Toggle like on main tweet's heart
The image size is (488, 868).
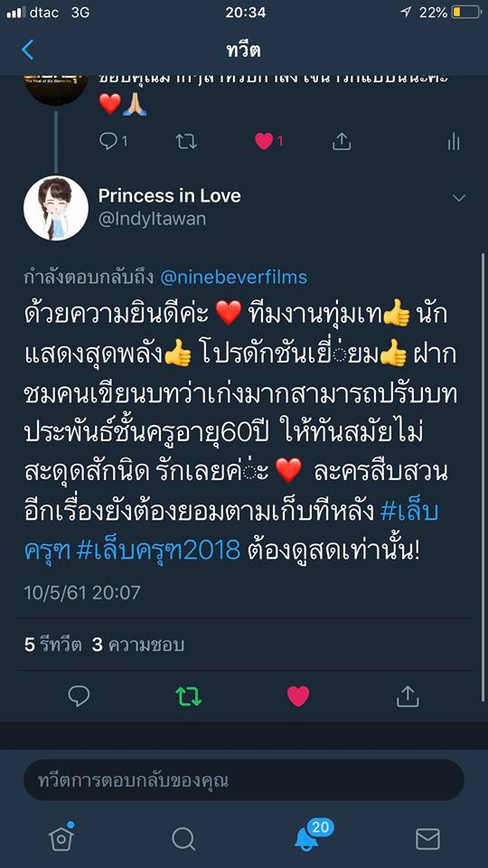coord(297,696)
